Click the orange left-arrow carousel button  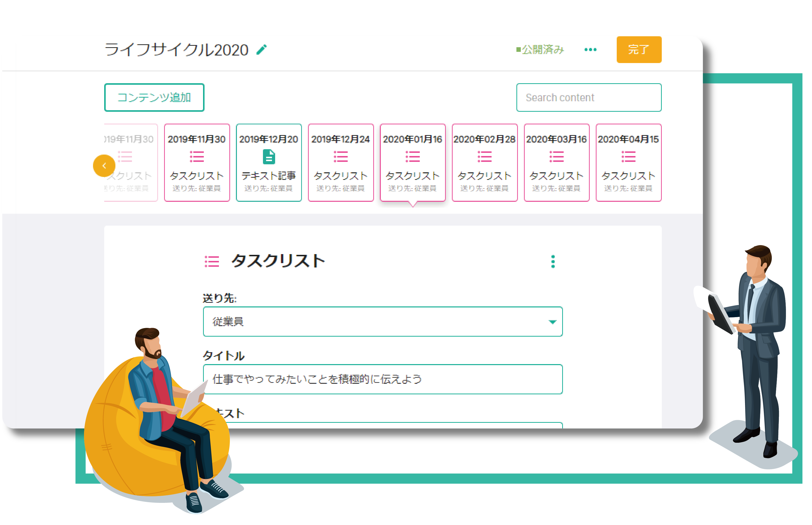point(104,166)
